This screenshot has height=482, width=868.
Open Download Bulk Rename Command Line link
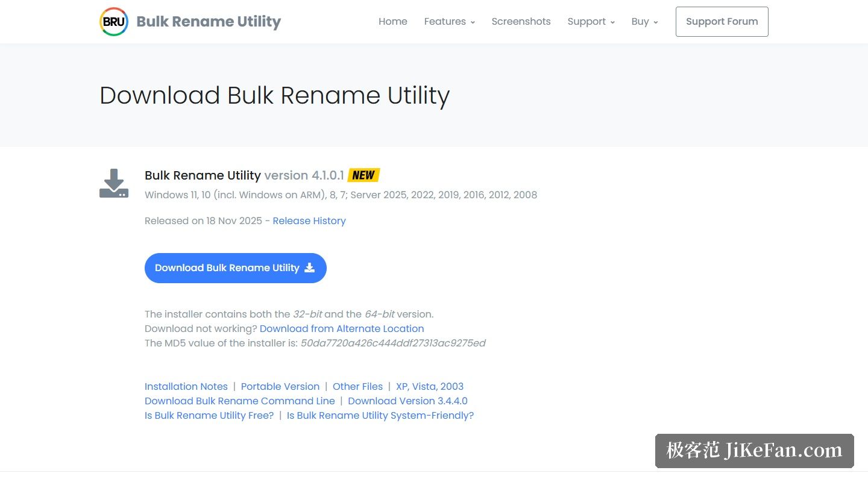pos(240,401)
